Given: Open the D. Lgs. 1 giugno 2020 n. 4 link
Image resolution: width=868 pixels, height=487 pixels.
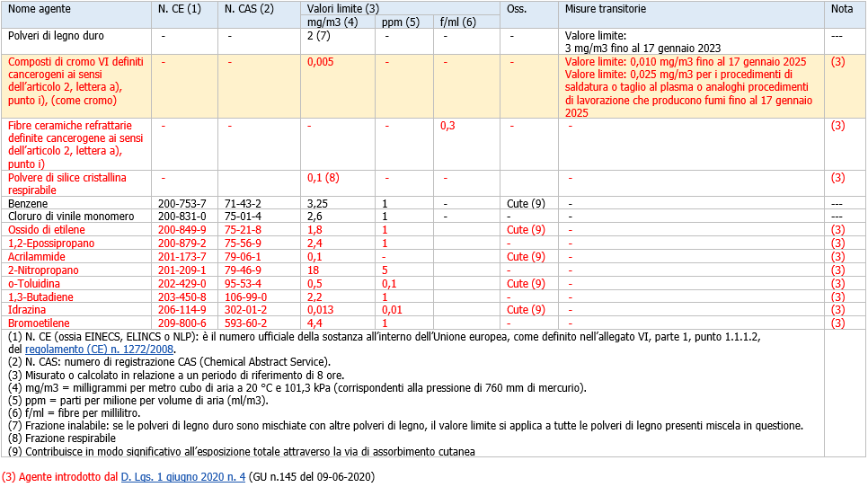Looking at the screenshot, I should click(x=183, y=476).
